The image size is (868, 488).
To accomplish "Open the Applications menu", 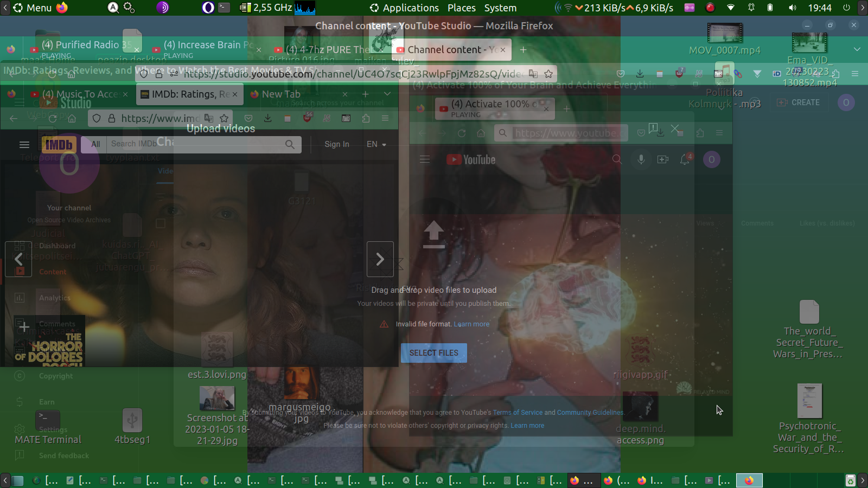I will click(x=405, y=8).
